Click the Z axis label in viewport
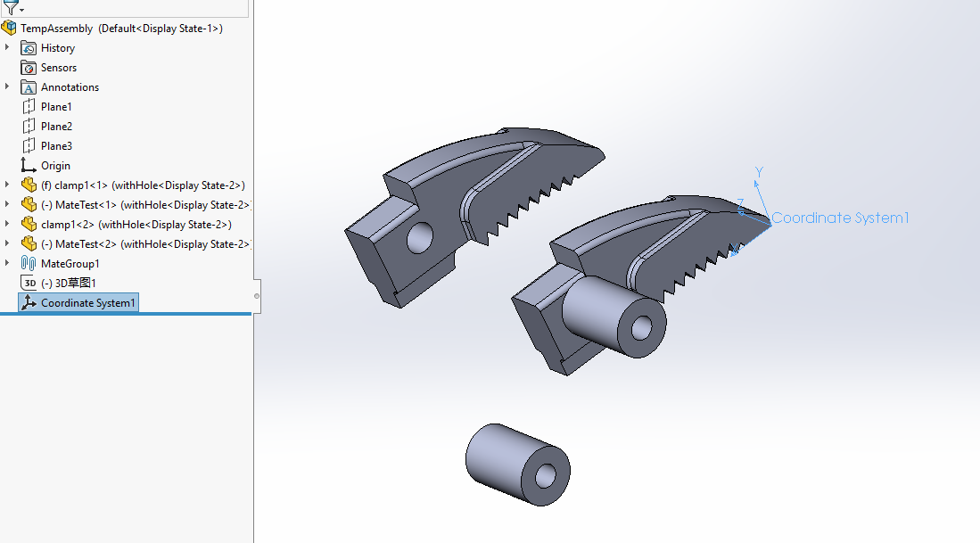The width and height of the screenshot is (980, 543). point(740,205)
